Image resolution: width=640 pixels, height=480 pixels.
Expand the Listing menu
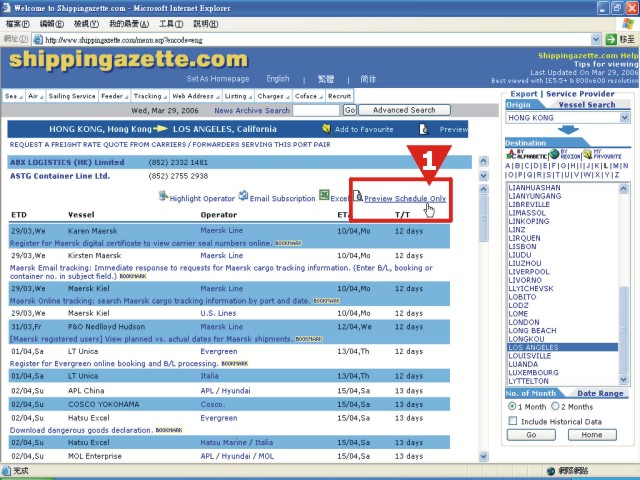pyautogui.click(x=239, y=96)
